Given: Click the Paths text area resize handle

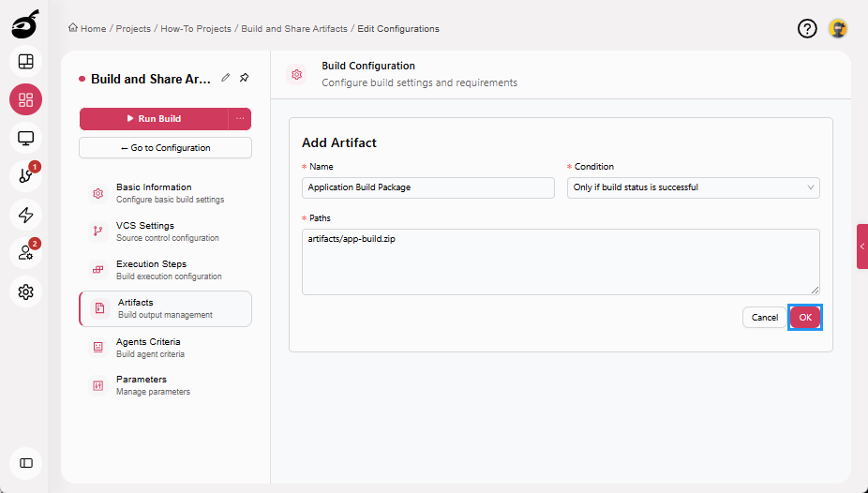Looking at the screenshot, I should pyautogui.click(x=815, y=290).
